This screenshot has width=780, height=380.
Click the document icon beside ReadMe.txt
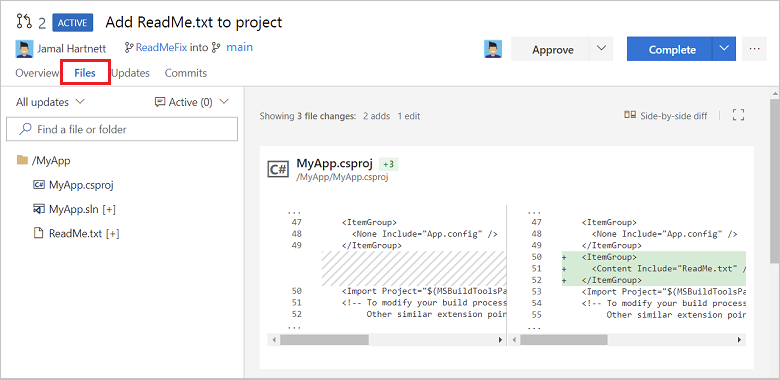(38, 233)
